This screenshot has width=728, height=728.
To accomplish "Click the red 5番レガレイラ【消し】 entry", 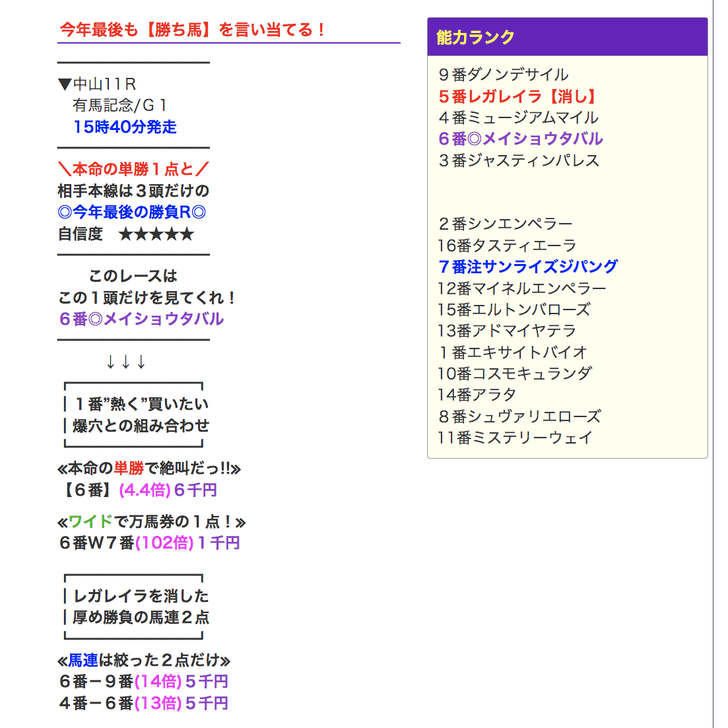I will (519, 96).
